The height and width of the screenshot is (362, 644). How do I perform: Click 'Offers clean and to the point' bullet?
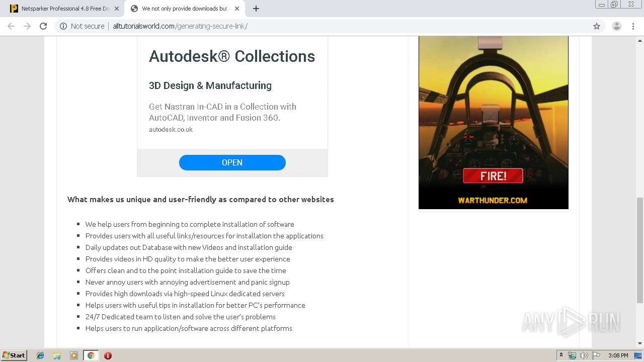click(186, 270)
